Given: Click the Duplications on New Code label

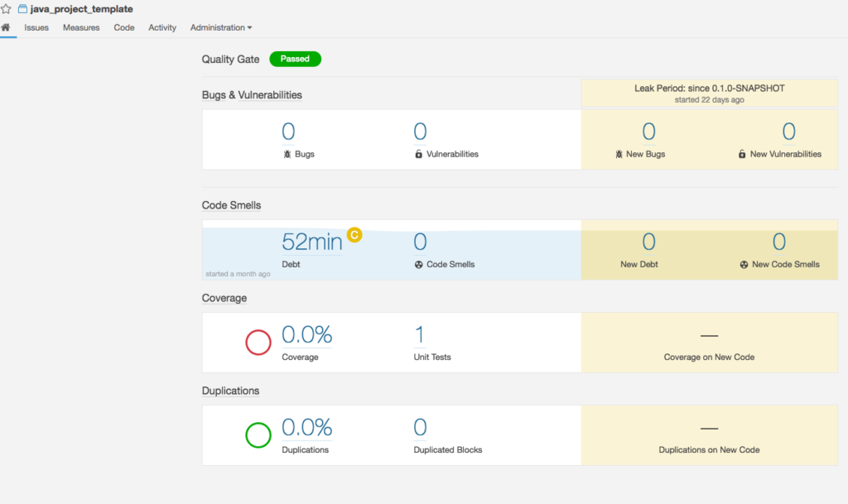Looking at the screenshot, I should click(x=709, y=450).
